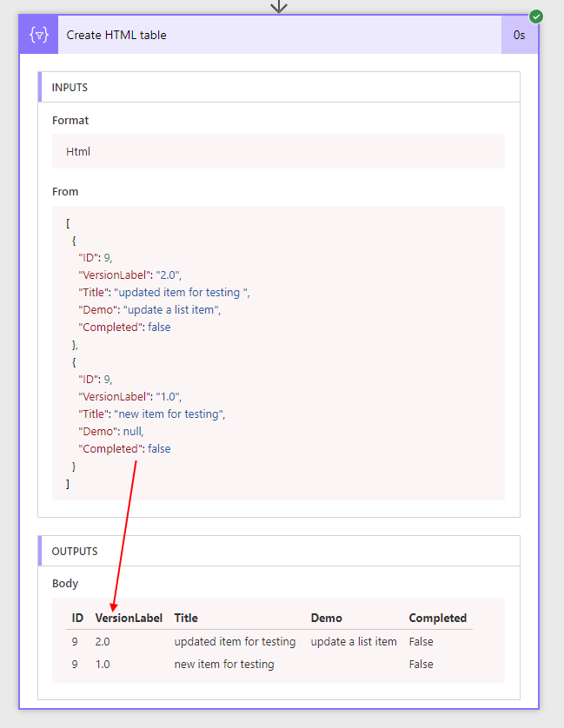Screen dimensions: 564x728
Task: Click the ID column header
Action: (x=77, y=619)
